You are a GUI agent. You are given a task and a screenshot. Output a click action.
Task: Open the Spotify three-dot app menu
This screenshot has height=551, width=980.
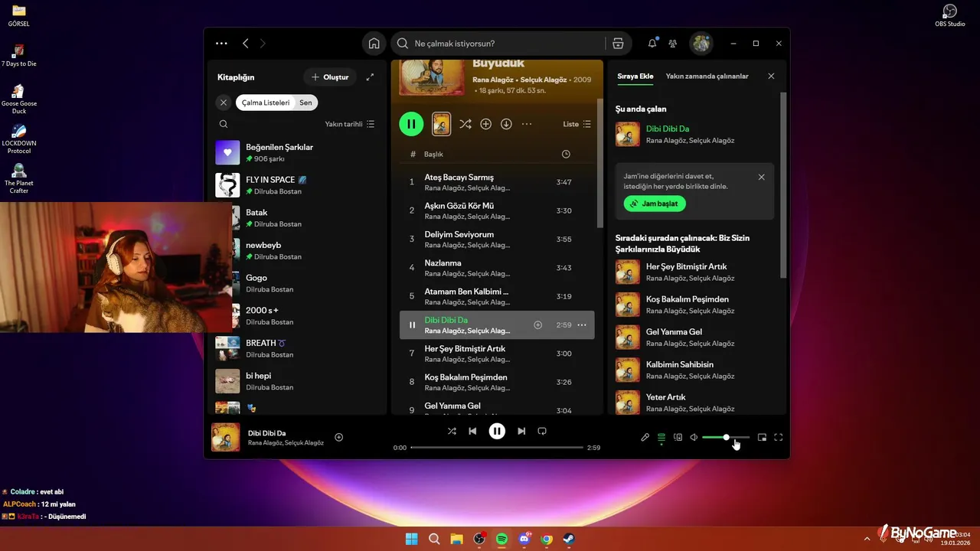(x=221, y=44)
